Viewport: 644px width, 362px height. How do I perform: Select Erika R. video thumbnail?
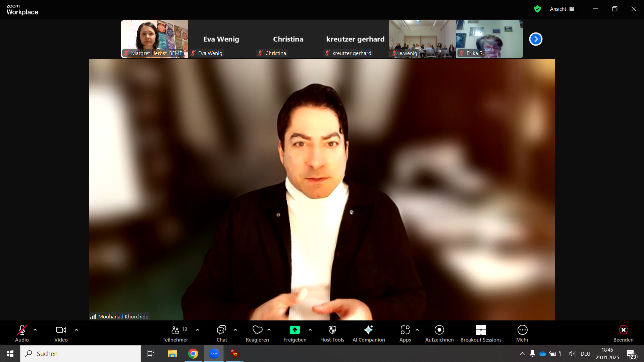[489, 39]
